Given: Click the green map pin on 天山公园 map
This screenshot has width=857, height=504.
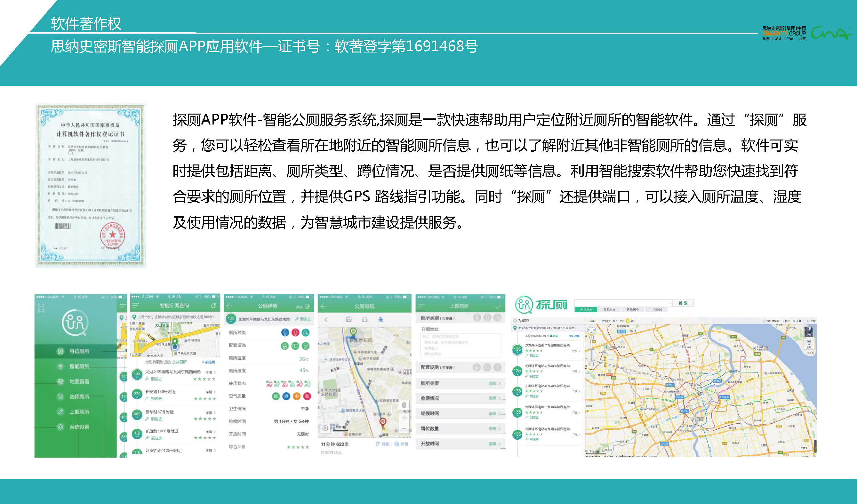Looking at the screenshot, I should coord(175,342).
